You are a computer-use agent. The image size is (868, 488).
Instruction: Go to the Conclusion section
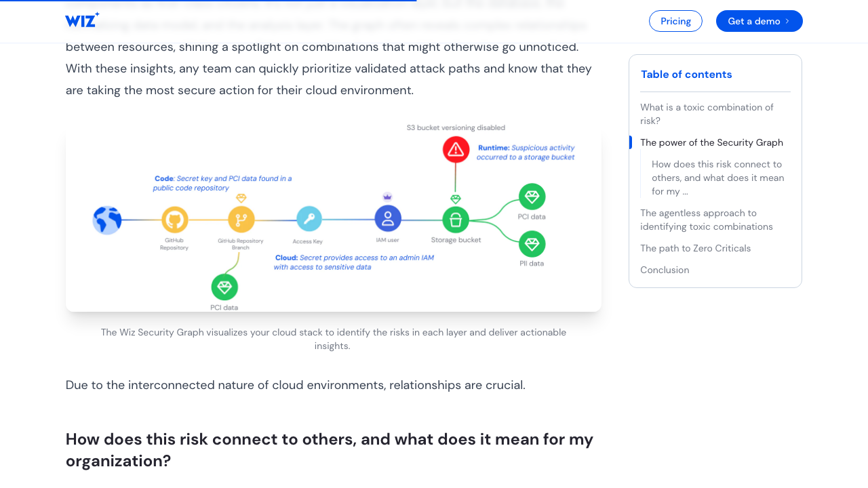665,270
